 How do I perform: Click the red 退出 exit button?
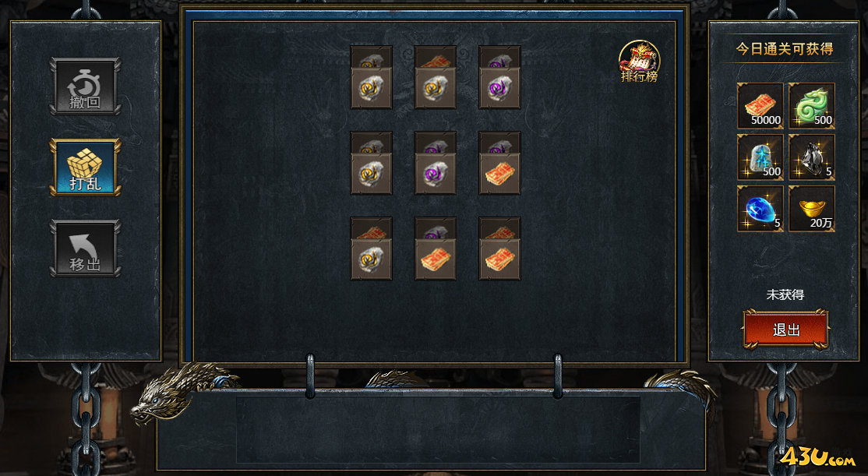(785, 330)
